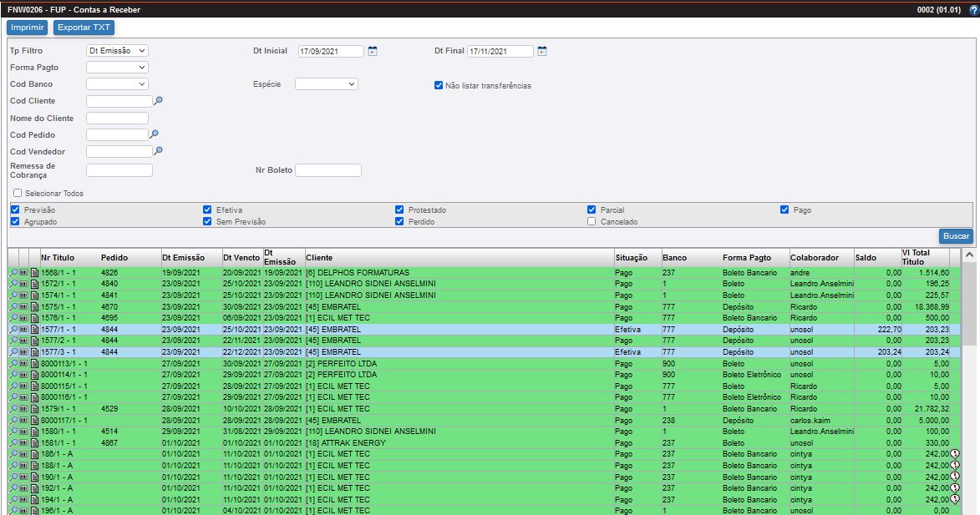Enable the Cancelado status checkbox

tap(592, 221)
